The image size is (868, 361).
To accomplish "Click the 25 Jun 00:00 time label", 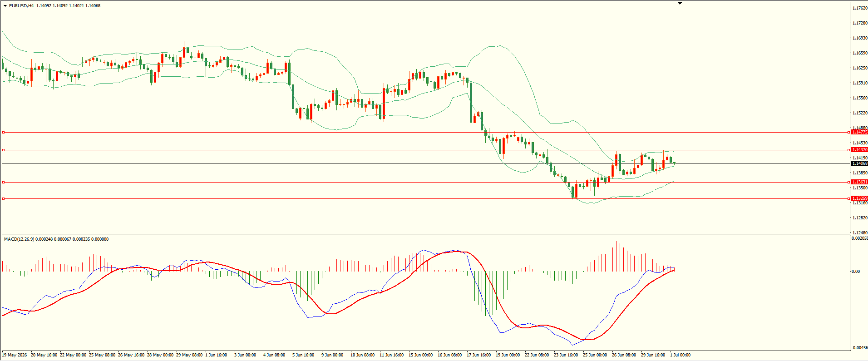I will [x=595, y=355].
